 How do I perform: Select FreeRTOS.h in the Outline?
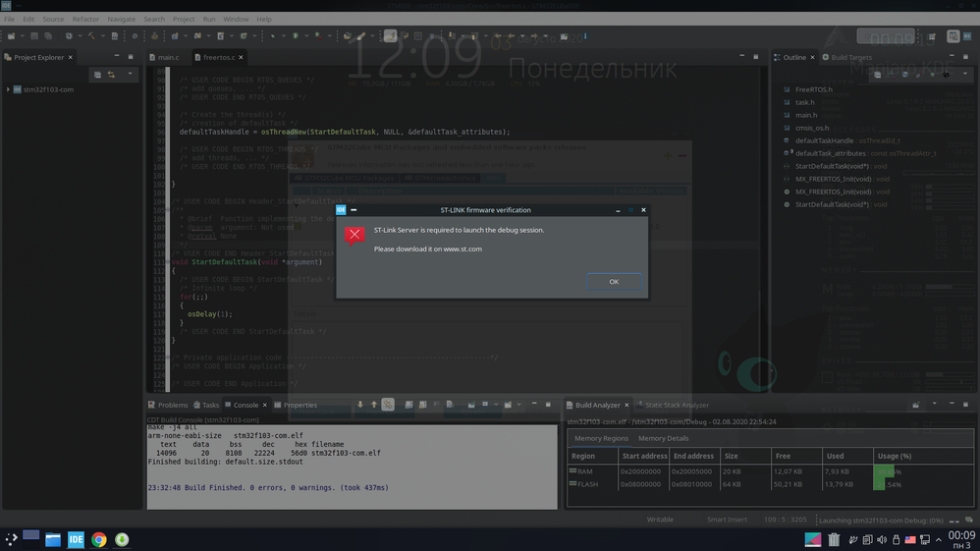(813, 89)
